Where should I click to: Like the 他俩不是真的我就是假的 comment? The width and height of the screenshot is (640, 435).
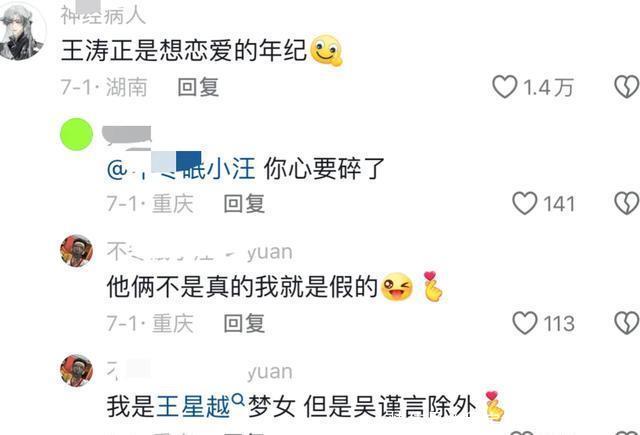point(524,323)
